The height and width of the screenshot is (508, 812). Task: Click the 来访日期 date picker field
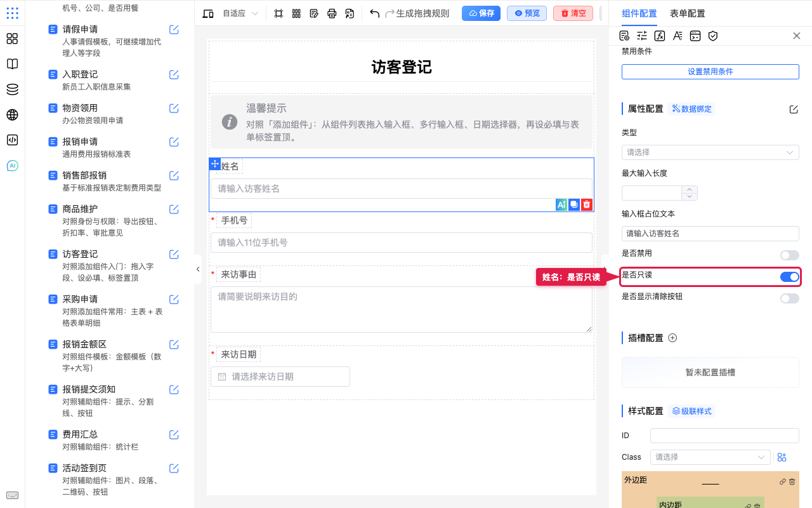click(x=280, y=377)
